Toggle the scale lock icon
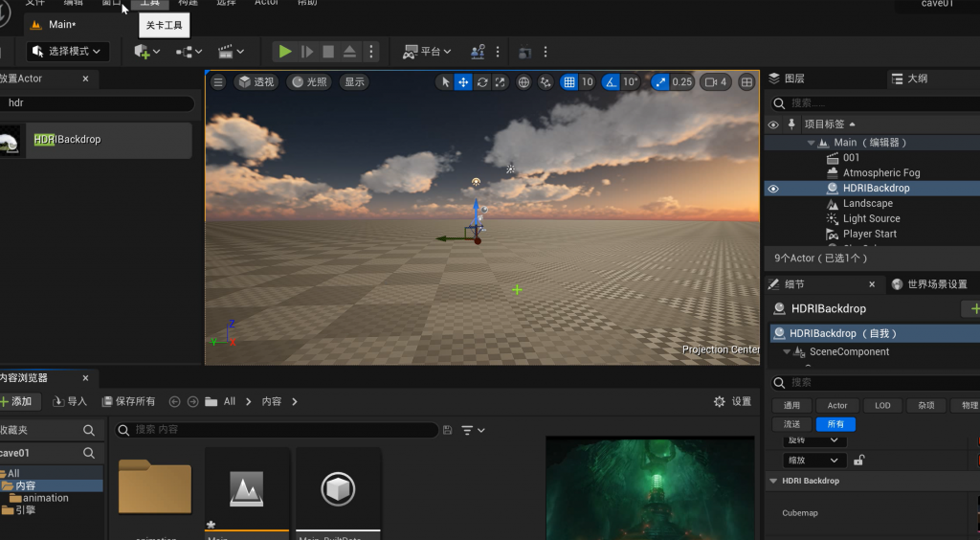The height and width of the screenshot is (540, 980). pos(858,461)
